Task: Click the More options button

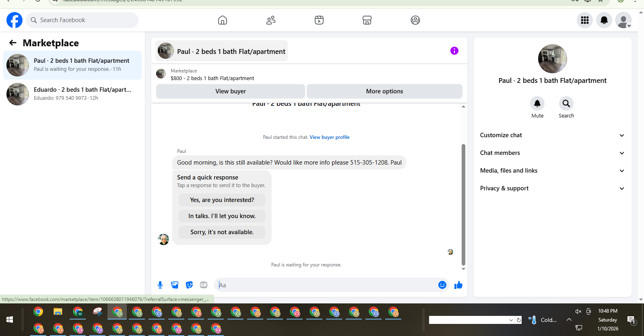Action: 384,91
